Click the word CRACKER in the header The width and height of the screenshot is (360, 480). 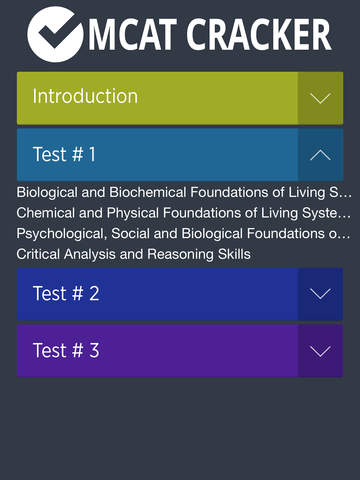[259, 34]
